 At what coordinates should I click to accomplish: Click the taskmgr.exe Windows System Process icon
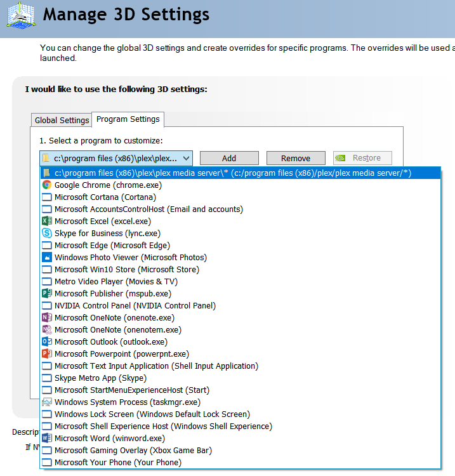[x=47, y=402]
